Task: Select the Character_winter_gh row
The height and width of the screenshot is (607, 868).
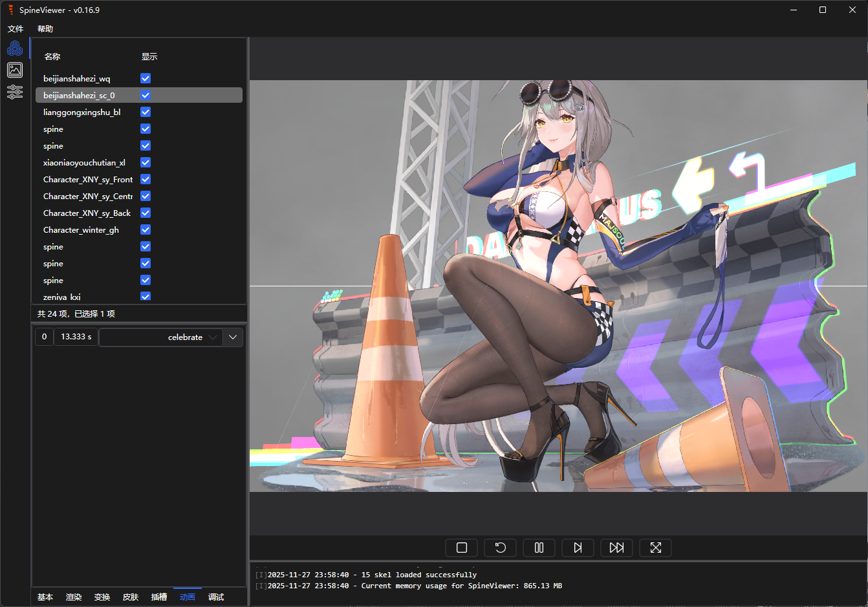Action: (139, 229)
